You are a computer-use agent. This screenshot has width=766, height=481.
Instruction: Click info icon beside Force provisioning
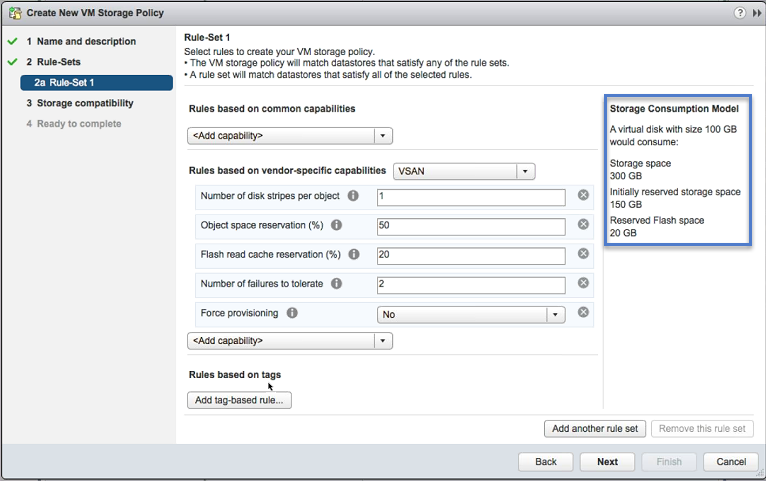click(292, 313)
